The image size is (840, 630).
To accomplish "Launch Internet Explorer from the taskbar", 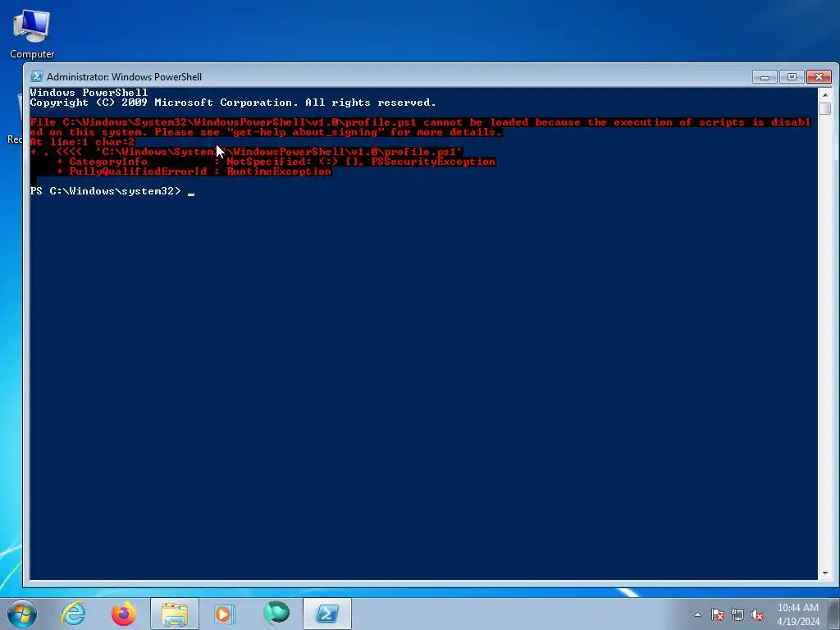I will pyautogui.click(x=73, y=614).
